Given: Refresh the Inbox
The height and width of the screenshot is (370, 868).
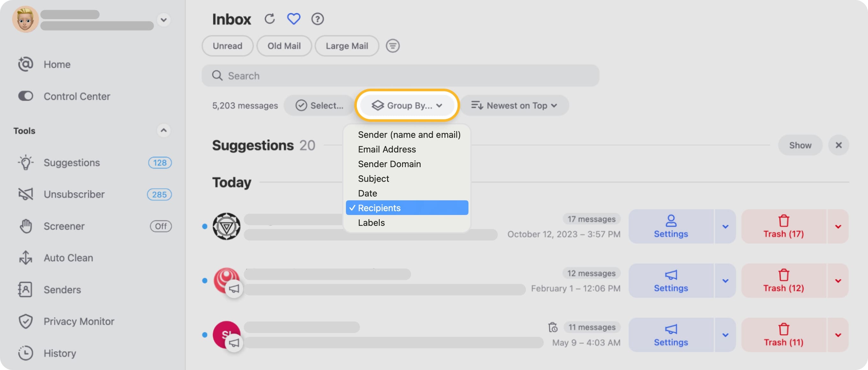Looking at the screenshot, I should [270, 18].
